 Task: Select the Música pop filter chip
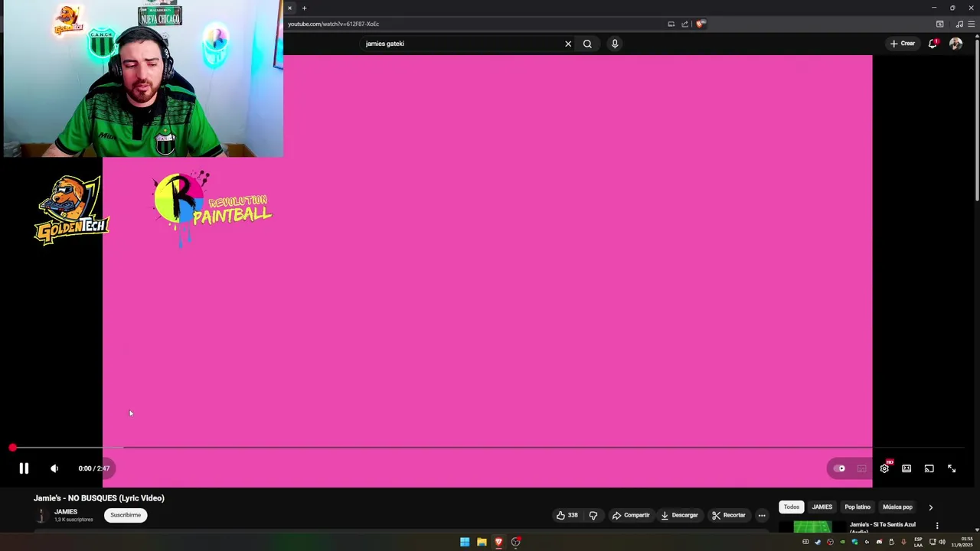point(897,507)
